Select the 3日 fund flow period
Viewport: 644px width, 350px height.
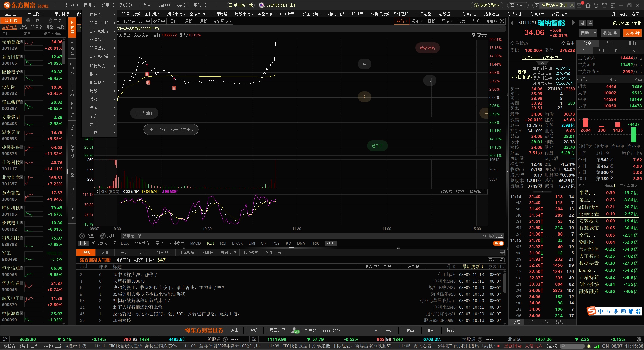tap(601, 50)
